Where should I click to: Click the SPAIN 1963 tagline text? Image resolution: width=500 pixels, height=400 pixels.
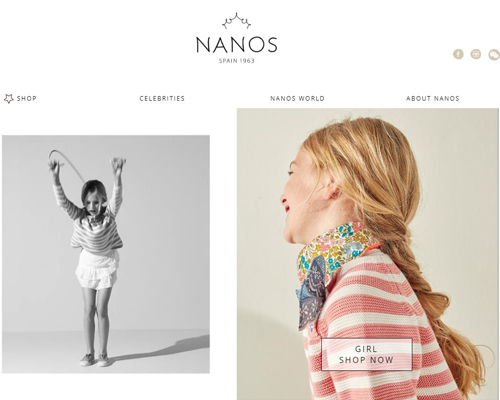[237, 61]
